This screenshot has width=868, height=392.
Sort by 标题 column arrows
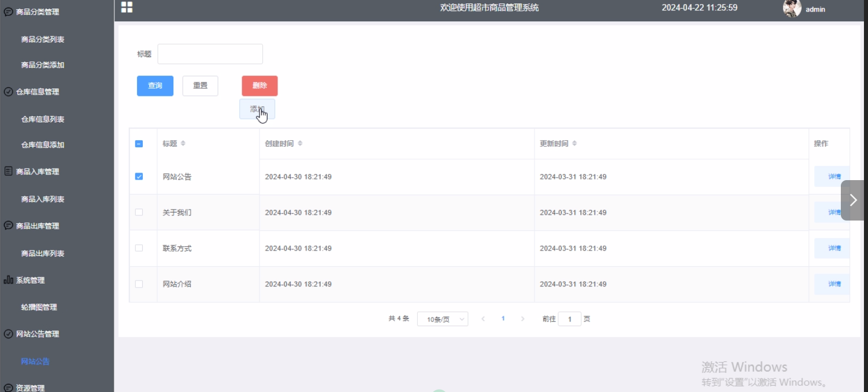pos(183,143)
